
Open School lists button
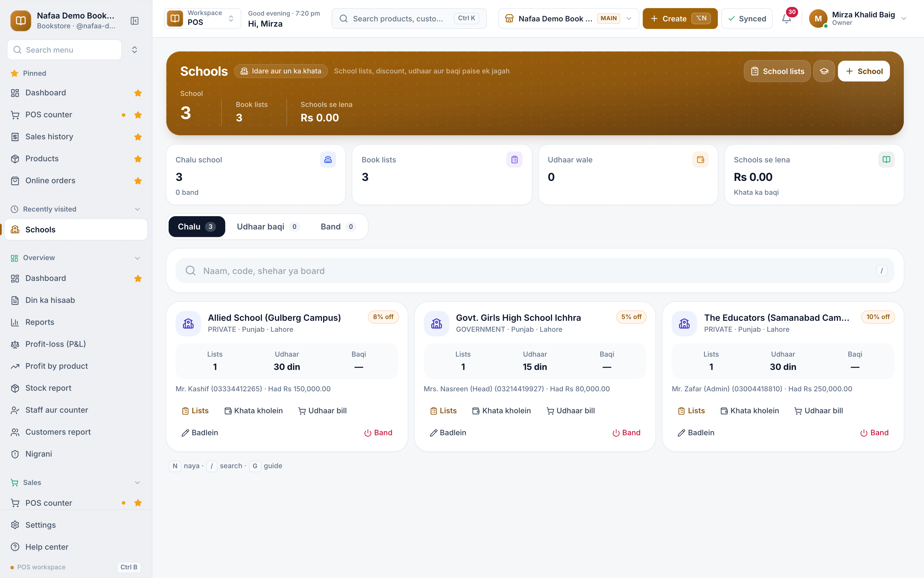[777, 71]
